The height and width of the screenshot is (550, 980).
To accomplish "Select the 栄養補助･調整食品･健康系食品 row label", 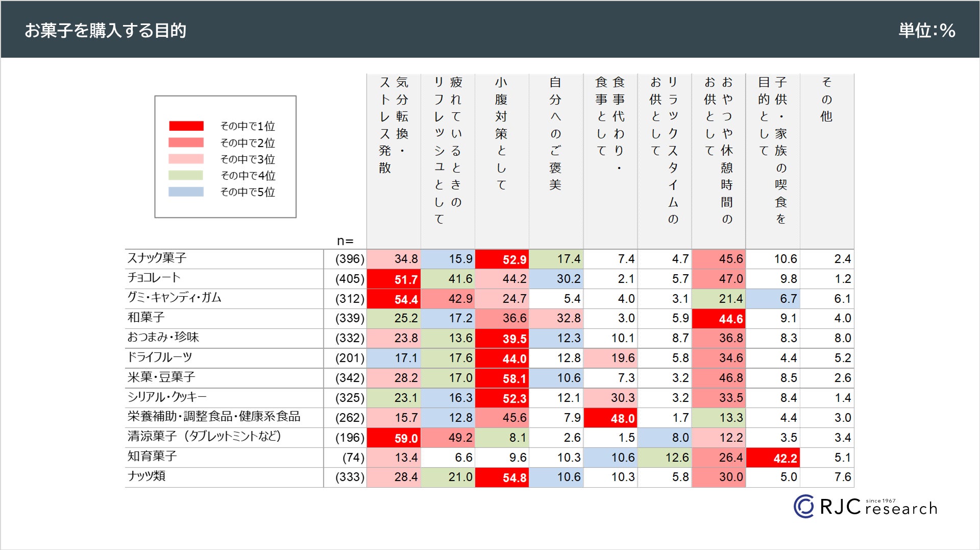I will pos(214,417).
